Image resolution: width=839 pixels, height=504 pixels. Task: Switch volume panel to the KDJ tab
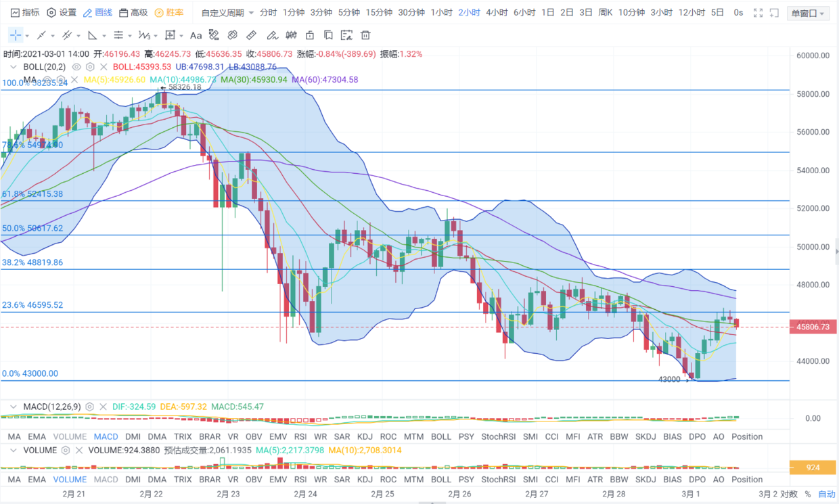(x=365, y=480)
